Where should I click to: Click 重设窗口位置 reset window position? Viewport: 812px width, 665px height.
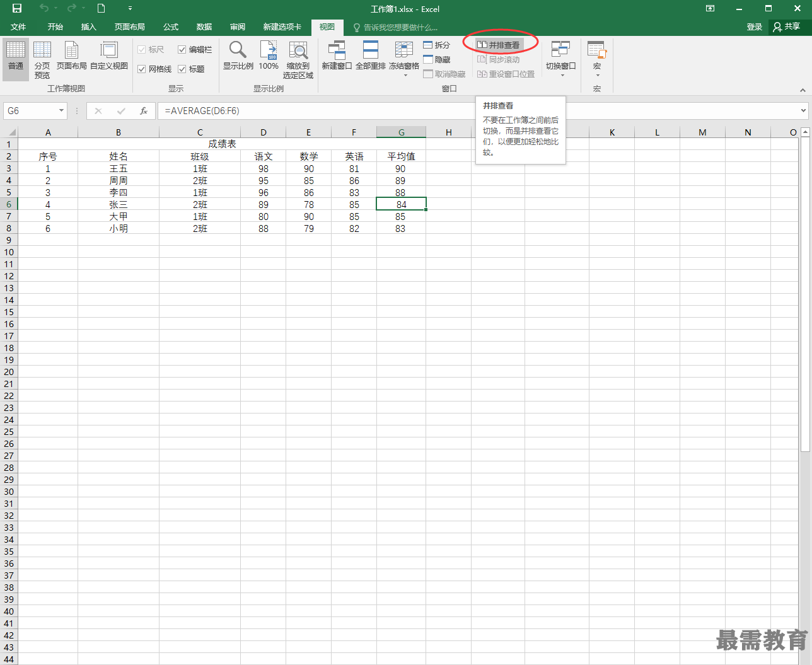click(506, 74)
